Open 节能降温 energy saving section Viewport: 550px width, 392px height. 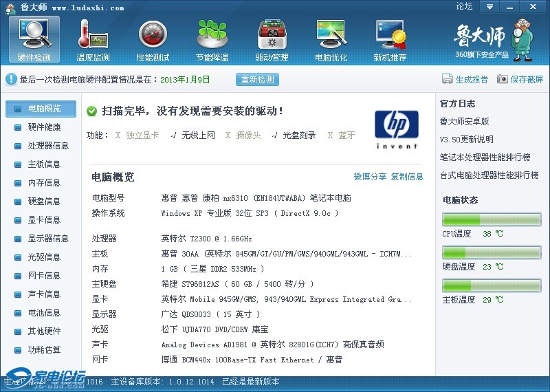pos(212,40)
